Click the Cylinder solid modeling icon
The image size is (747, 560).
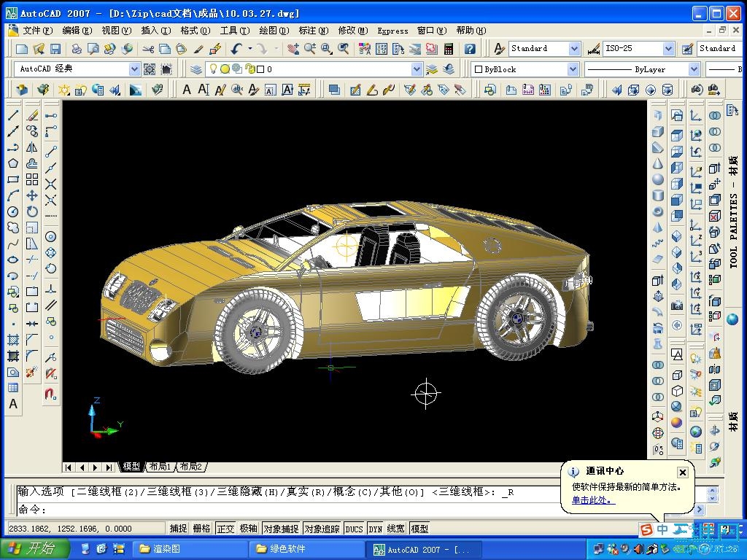click(x=658, y=195)
